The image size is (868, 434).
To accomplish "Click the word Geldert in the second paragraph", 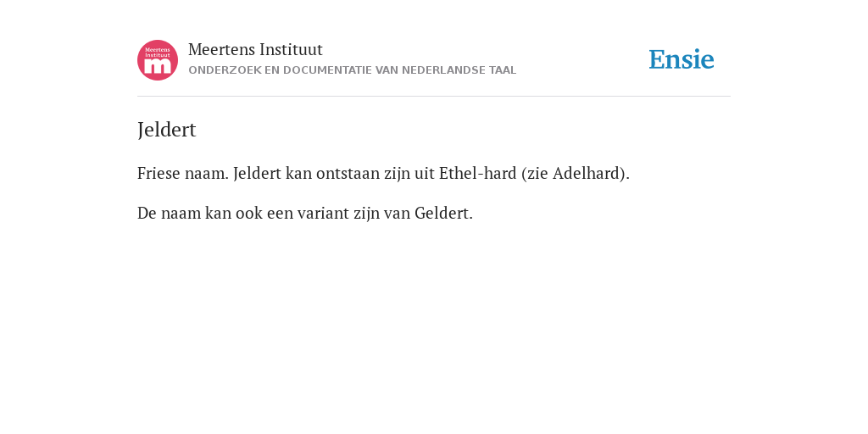I will coord(442,213).
